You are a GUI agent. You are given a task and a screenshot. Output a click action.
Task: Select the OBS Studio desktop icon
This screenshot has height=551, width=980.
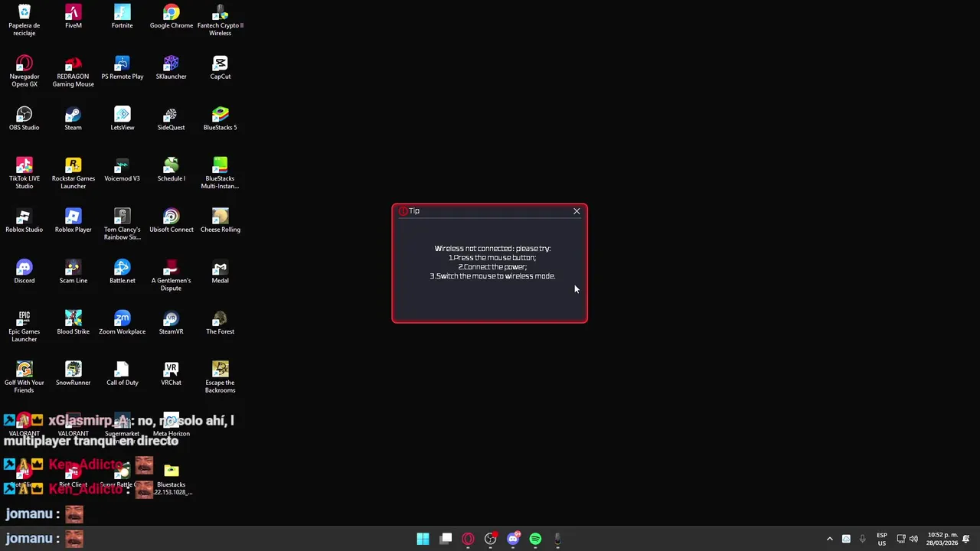pos(24,119)
